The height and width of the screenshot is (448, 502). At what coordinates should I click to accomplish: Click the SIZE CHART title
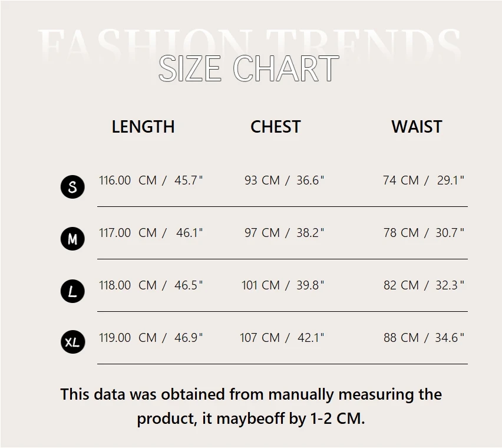[x=249, y=68]
